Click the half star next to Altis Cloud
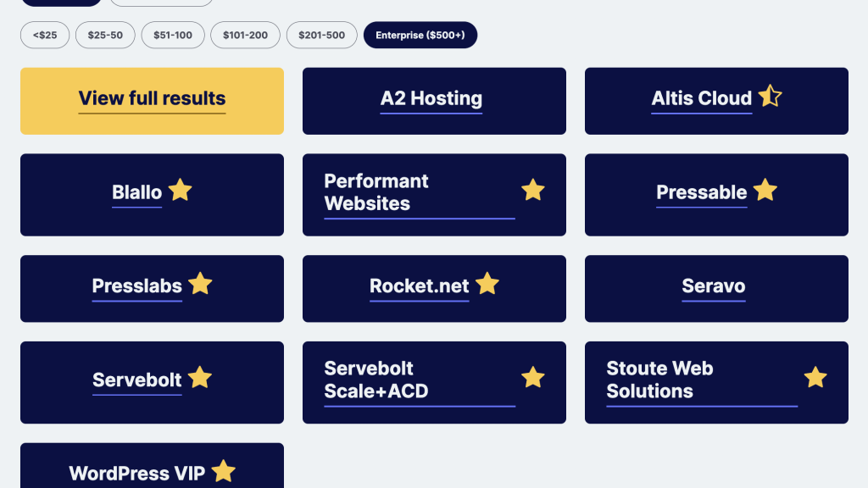The width and height of the screenshot is (868, 488). click(770, 96)
